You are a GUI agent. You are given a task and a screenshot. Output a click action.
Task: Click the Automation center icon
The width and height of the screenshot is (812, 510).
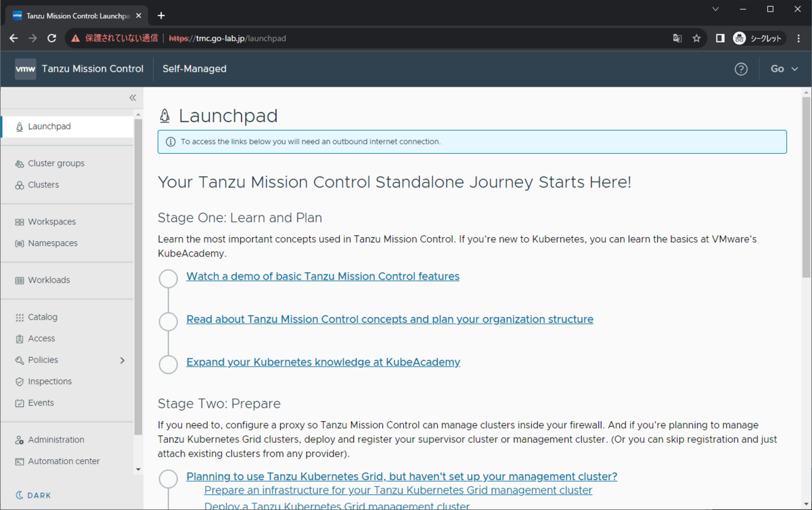pyautogui.click(x=20, y=461)
